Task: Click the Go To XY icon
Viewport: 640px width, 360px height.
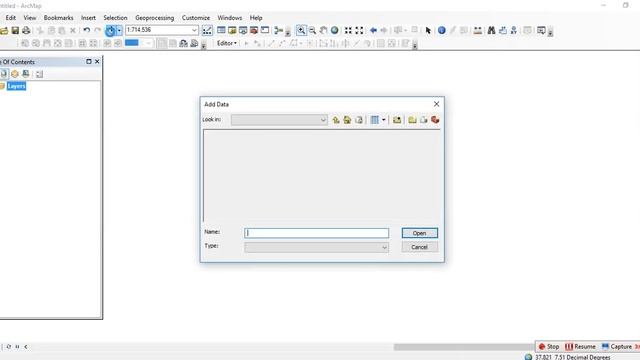Action: [x=514, y=30]
